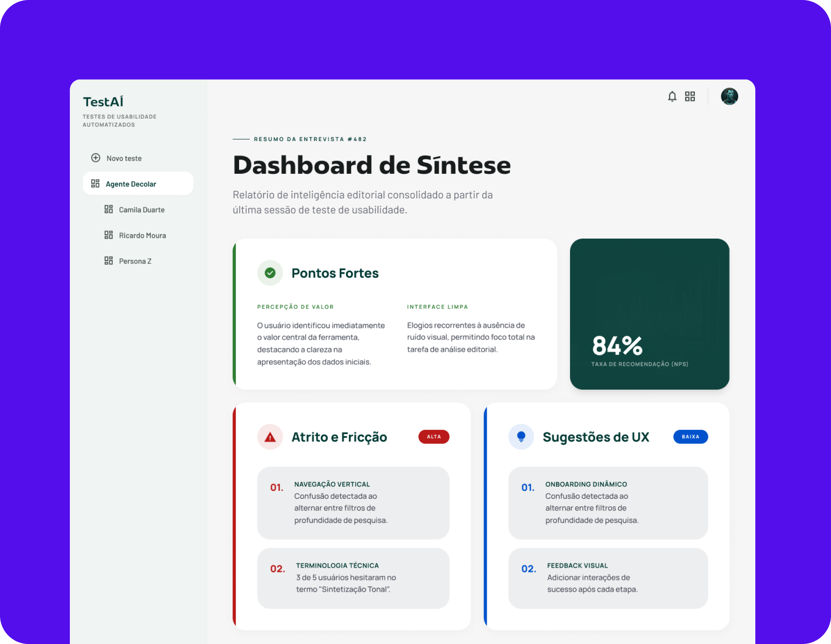Viewport: 831px width, 644px height.
Task: Open the Feedback Visual suggestion card
Action: tap(608, 578)
